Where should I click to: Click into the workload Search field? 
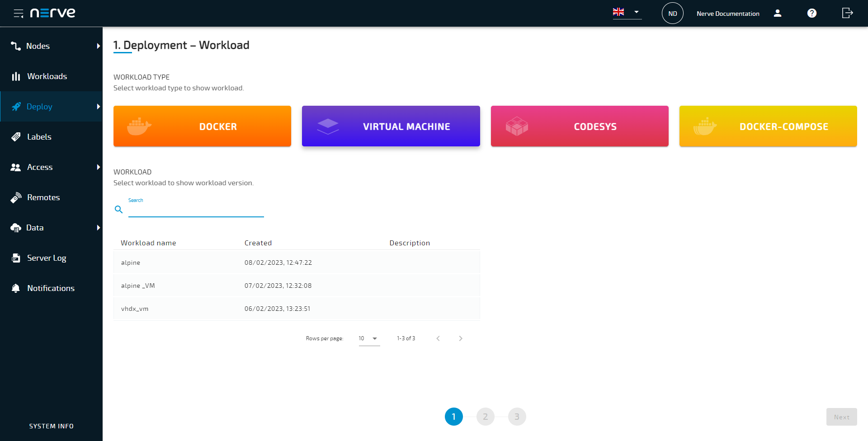pyautogui.click(x=196, y=210)
